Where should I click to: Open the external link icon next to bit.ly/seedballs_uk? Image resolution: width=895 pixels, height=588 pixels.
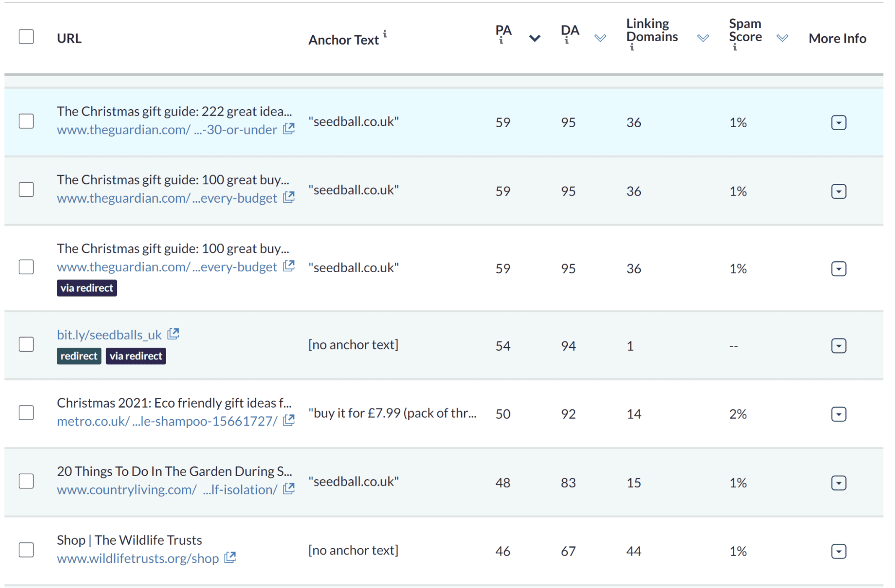pos(173,333)
